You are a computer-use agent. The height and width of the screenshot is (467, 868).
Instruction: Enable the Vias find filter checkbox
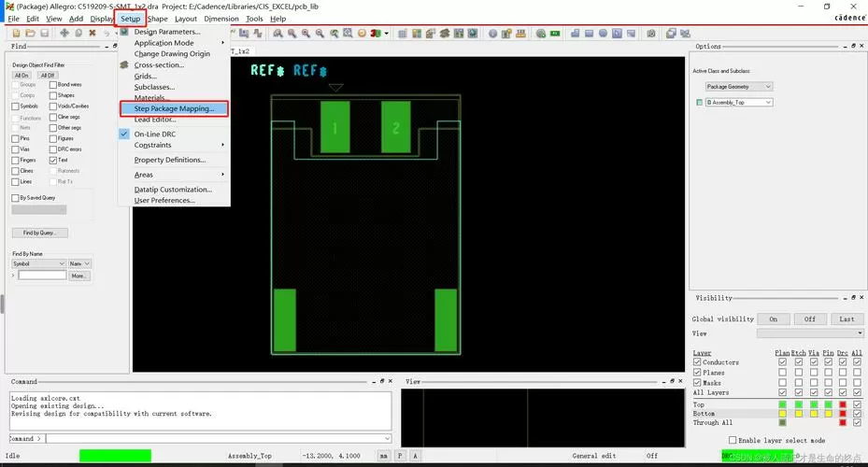click(x=16, y=149)
